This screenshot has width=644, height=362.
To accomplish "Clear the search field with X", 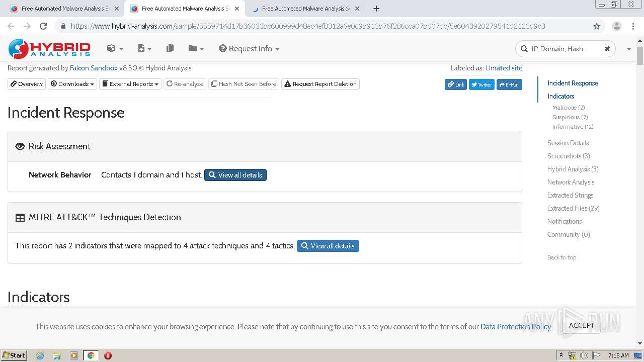I will (607, 49).
